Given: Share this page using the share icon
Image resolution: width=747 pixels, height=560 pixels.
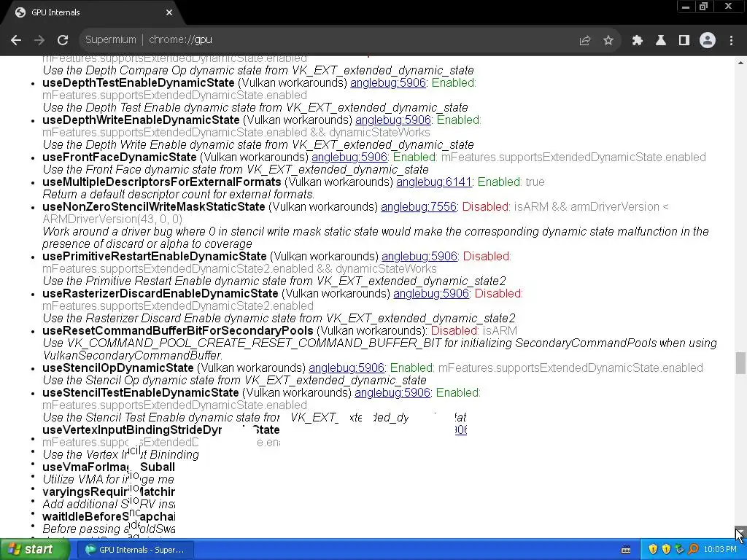Looking at the screenshot, I should click(585, 41).
